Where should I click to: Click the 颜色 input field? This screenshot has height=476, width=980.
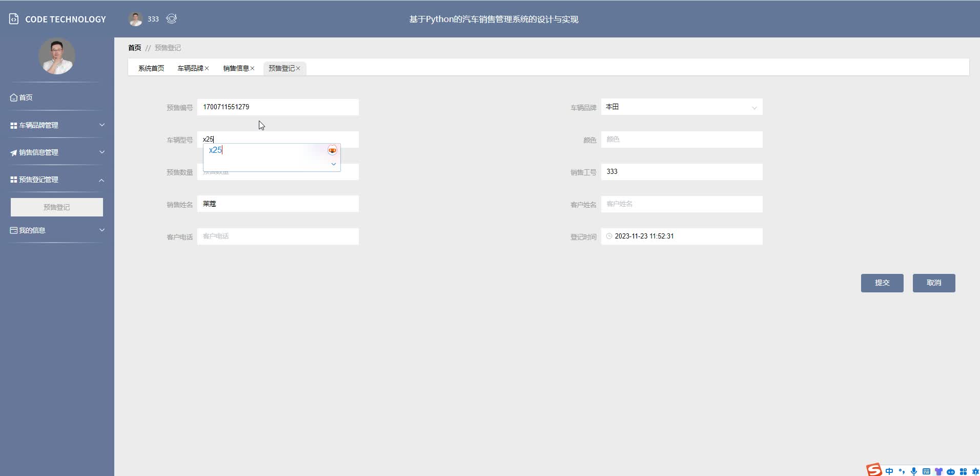tap(682, 139)
